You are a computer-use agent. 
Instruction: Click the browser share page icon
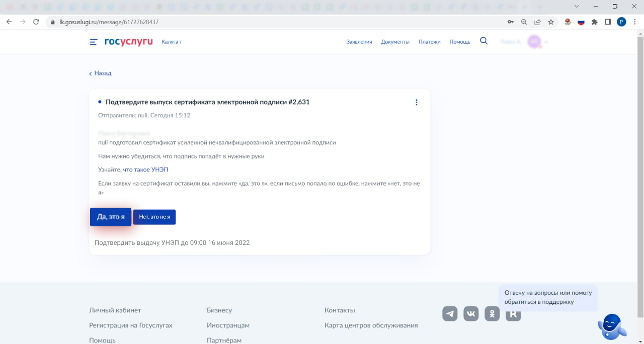pyautogui.click(x=537, y=22)
